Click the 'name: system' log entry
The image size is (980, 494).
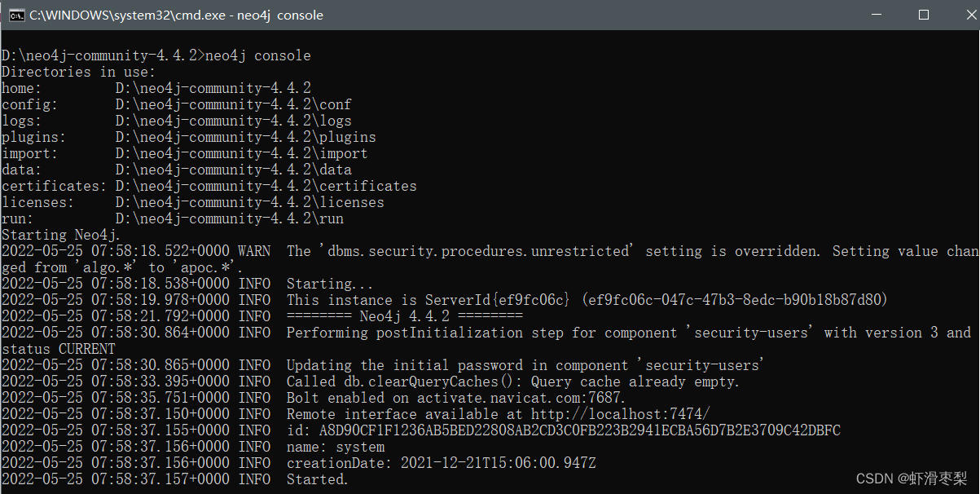pyautogui.click(x=336, y=447)
